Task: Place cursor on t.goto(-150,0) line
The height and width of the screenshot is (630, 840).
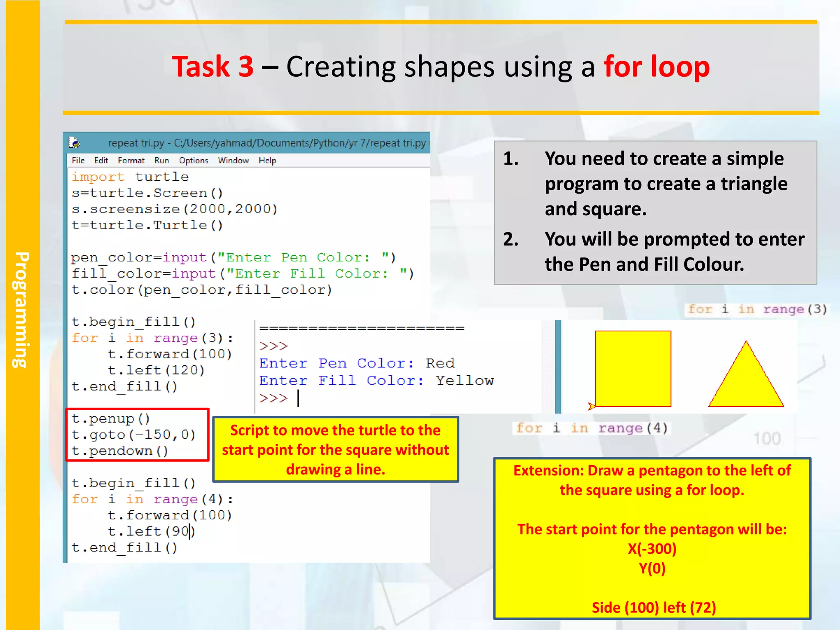Action: (x=133, y=434)
